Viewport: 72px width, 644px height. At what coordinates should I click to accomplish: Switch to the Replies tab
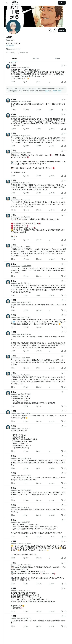(36, 58)
